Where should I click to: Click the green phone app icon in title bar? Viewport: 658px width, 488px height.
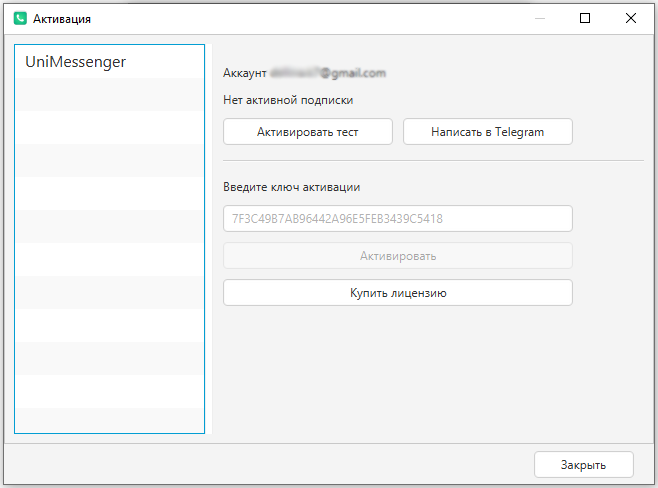click(20, 18)
